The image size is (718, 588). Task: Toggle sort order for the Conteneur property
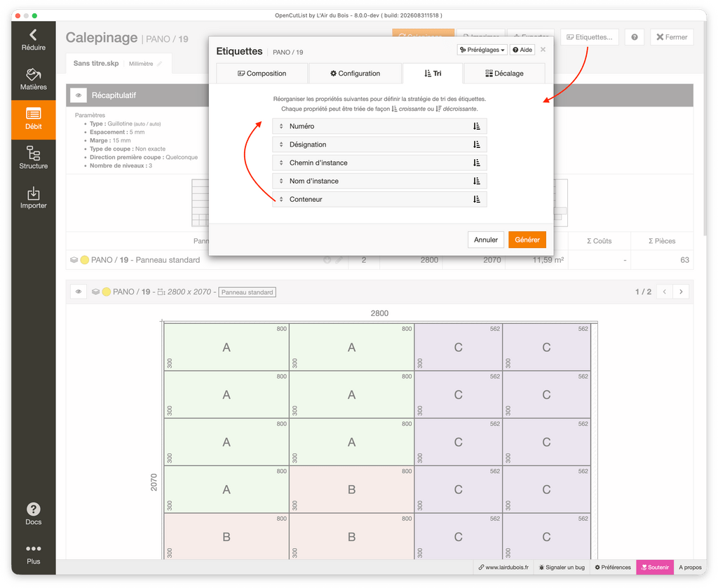(x=476, y=200)
